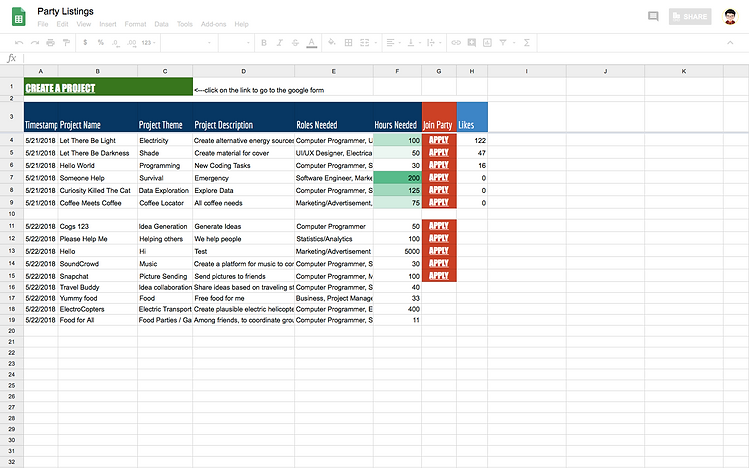
Task: Open the File menu
Action: 43,24
